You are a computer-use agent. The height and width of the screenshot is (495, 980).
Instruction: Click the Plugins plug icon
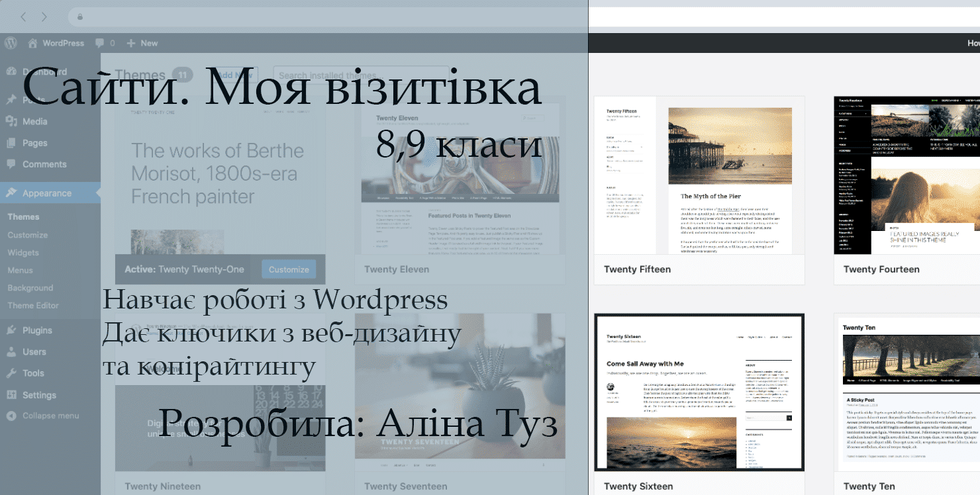pyautogui.click(x=11, y=330)
